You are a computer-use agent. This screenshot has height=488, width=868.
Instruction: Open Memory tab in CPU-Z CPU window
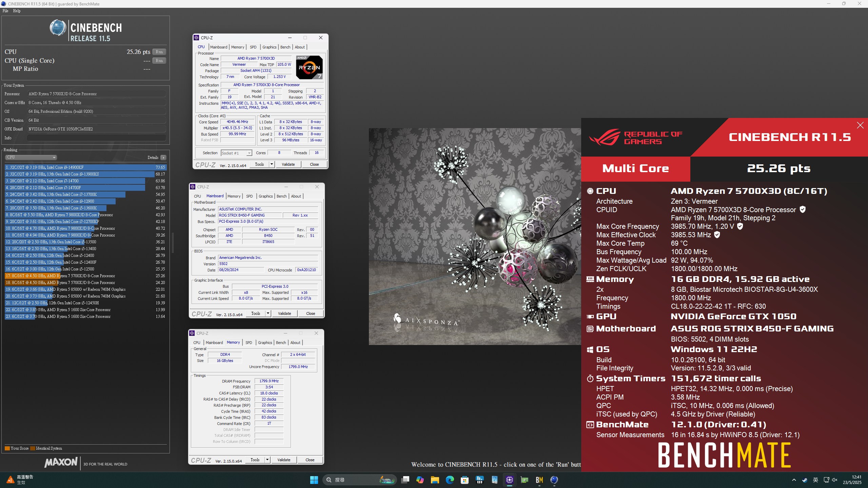[238, 47]
